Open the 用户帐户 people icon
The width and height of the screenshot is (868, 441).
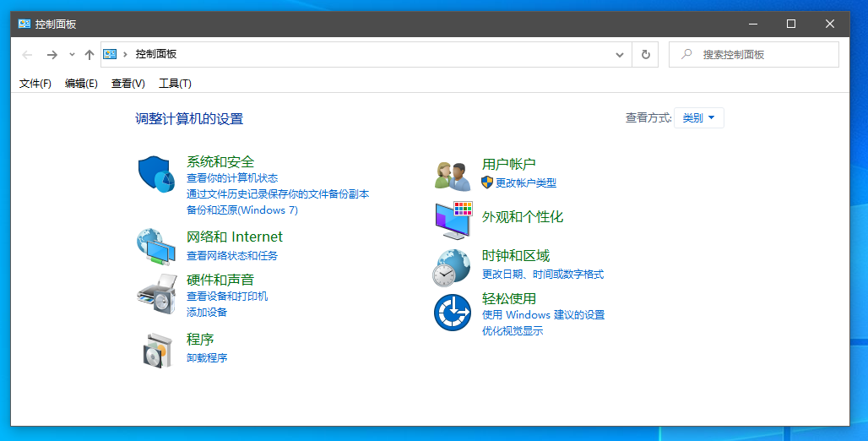tap(453, 177)
